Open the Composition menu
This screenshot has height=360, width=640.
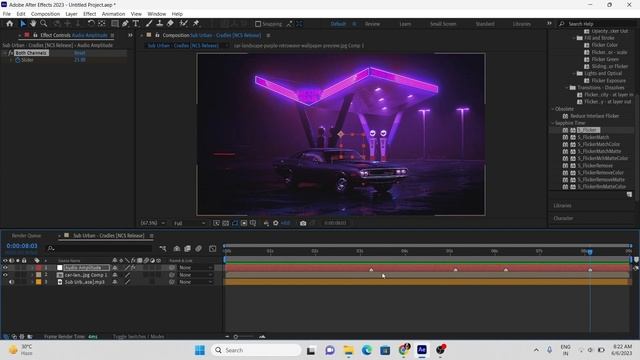(x=45, y=14)
